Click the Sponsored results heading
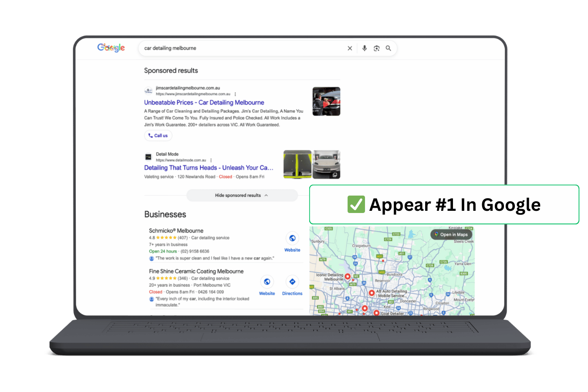The height and width of the screenshot is (392, 588). click(171, 71)
